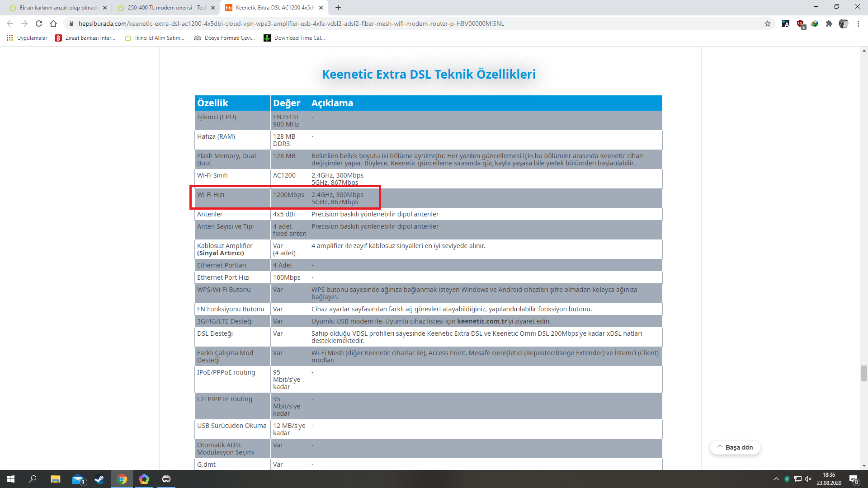Open a new tab with plus button
Screen dimensions: 868x488
(x=338, y=8)
